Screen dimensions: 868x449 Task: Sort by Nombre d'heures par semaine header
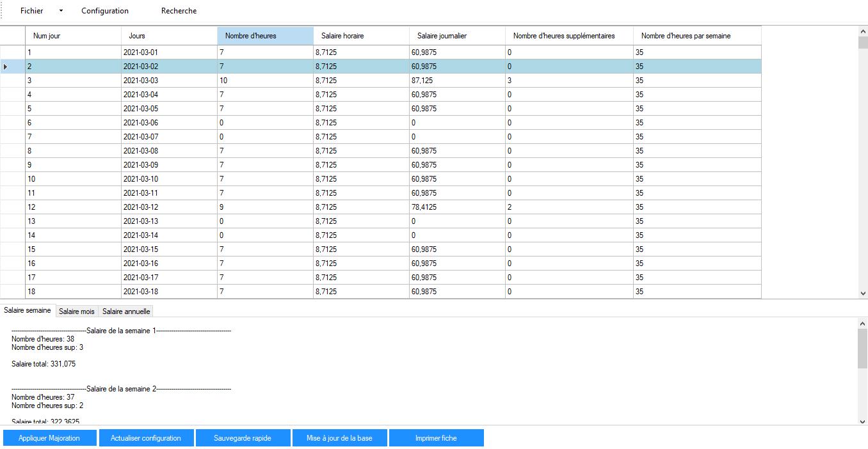pos(697,36)
